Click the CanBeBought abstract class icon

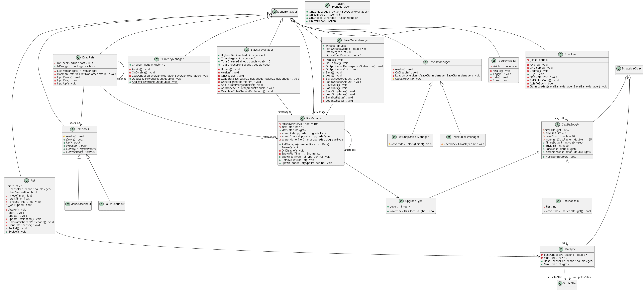(557, 125)
